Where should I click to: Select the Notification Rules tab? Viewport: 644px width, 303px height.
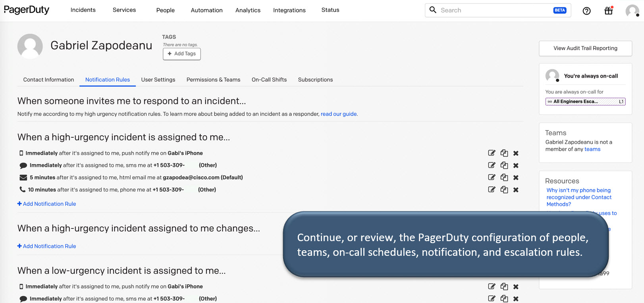pos(108,80)
